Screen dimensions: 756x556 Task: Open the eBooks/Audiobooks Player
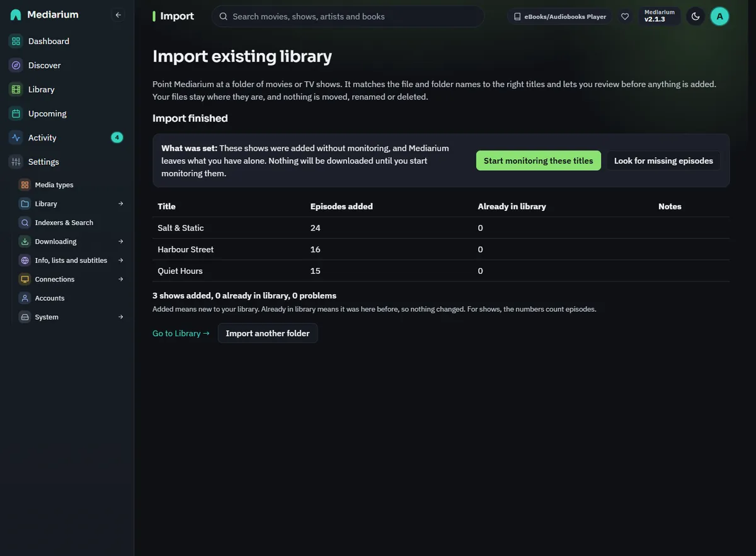[559, 16]
